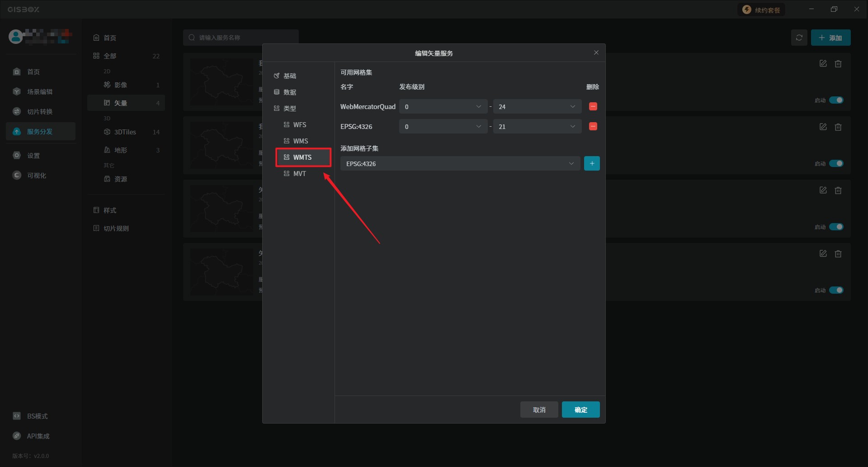Click trash icon of the second service card
This screenshot has height=467, width=868.
(838, 127)
